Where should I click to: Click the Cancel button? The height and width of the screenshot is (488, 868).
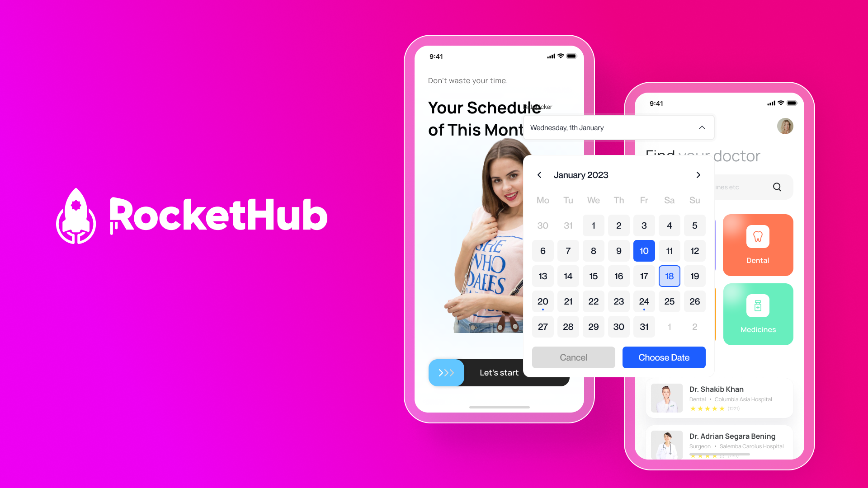click(x=573, y=357)
